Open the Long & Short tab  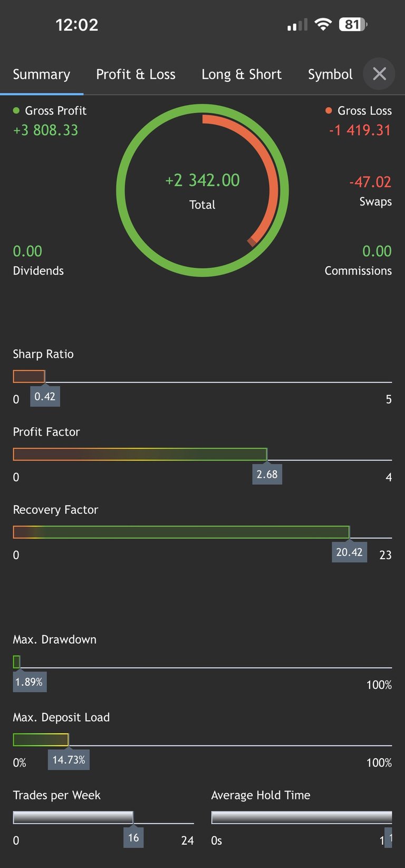pos(242,74)
